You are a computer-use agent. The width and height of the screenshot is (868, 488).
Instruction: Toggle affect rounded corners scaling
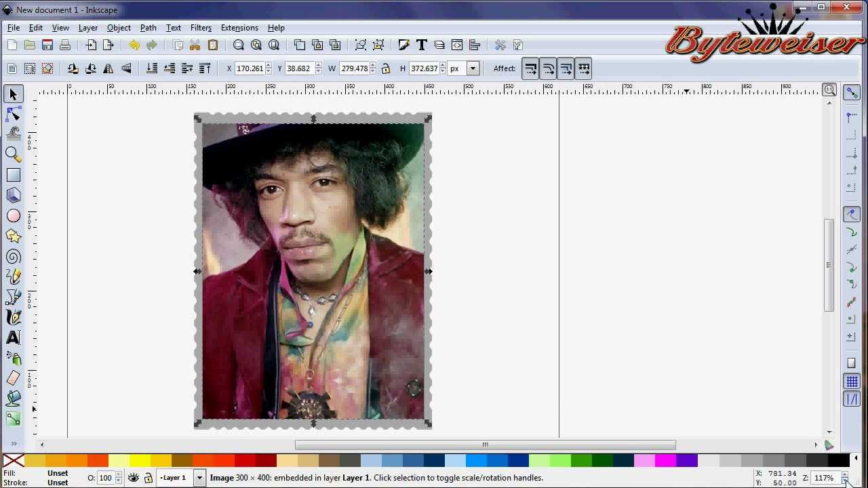pos(549,68)
